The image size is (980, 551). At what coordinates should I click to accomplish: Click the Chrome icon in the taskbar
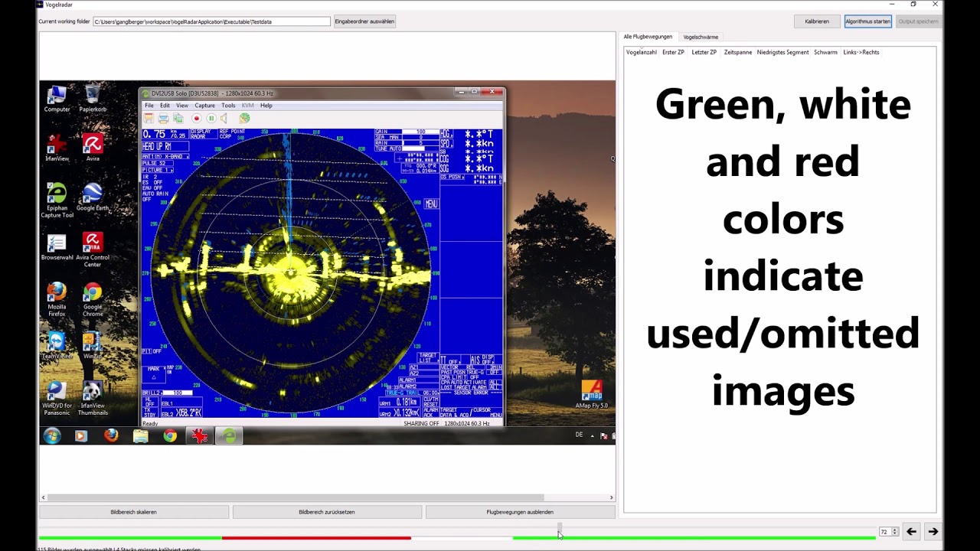170,435
